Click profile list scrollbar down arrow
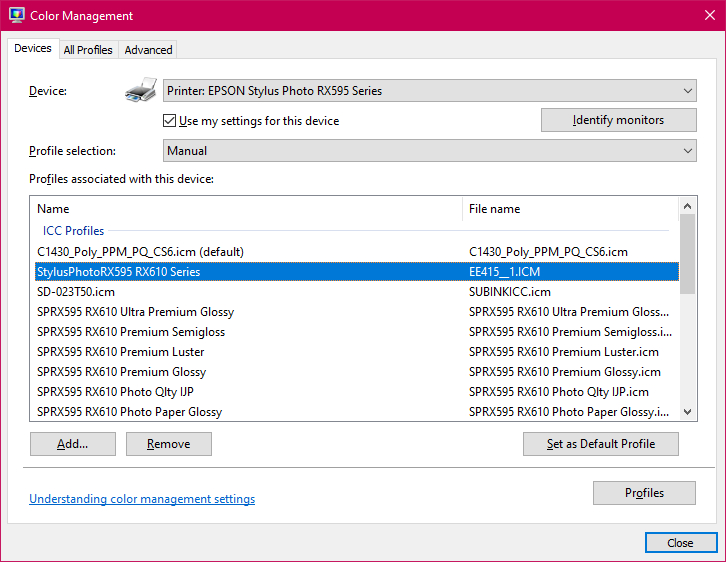Image resolution: width=726 pixels, height=562 pixels. [688, 412]
